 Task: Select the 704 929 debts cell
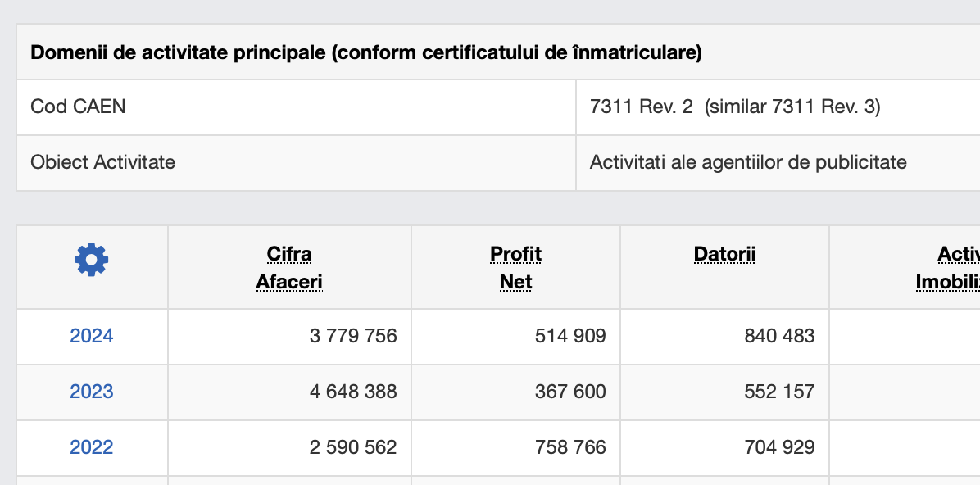[x=724, y=447]
